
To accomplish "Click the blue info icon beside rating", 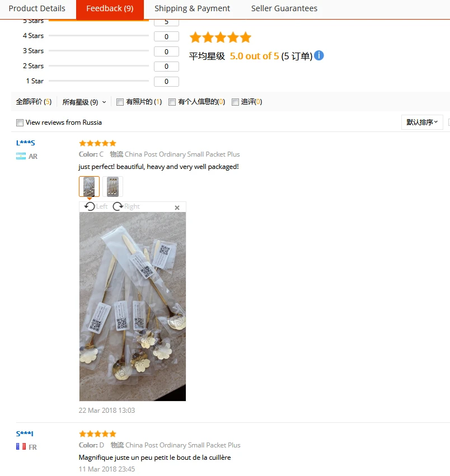I will click(x=318, y=55).
